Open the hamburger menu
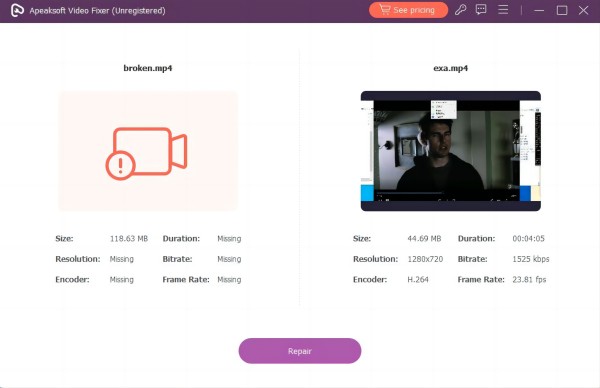The image size is (600, 388). click(x=503, y=10)
